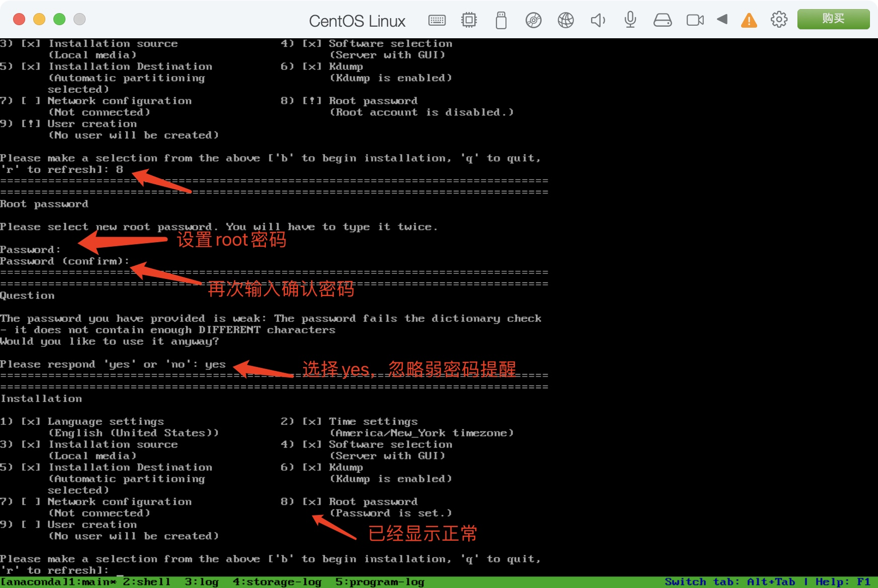The image size is (878, 588).
Task: Click the 'Help: F1' status text
Action: (x=843, y=582)
